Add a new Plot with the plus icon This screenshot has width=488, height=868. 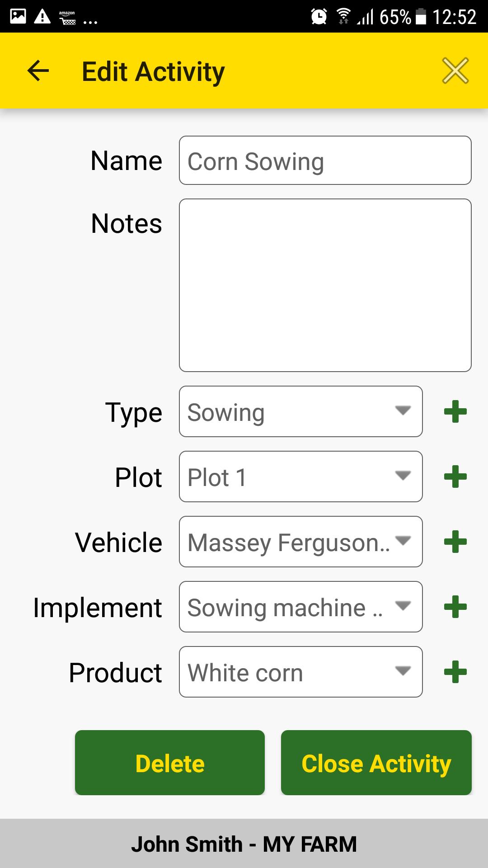point(455,476)
